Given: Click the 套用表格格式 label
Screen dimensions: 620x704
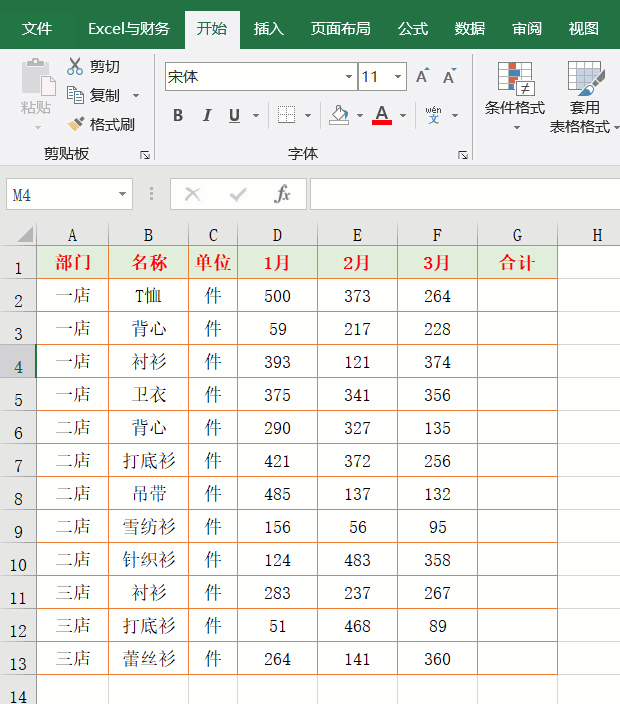Looking at the screenshot, I should 582,117.
